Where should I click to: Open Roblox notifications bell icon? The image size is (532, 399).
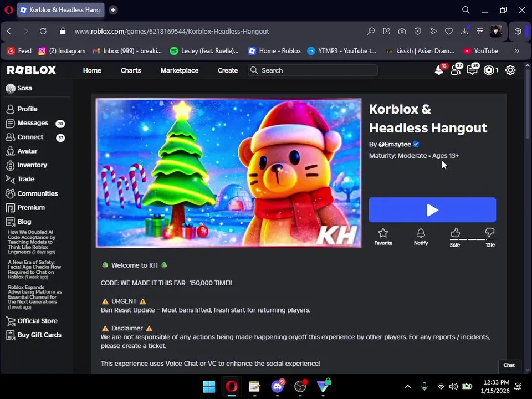tap(439, 70)
